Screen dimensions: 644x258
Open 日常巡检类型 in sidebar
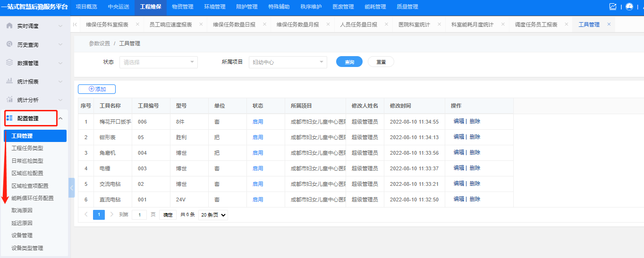pyautogui.click(x=27, y=161)
